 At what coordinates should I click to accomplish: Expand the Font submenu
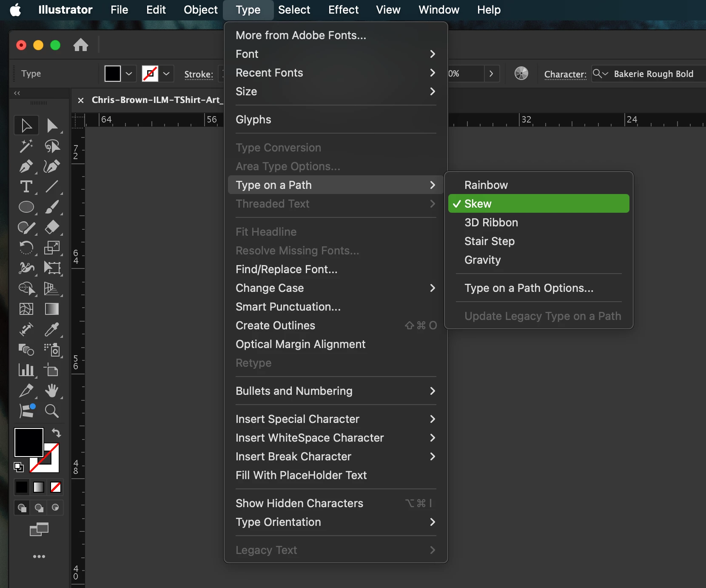[336, 54]
